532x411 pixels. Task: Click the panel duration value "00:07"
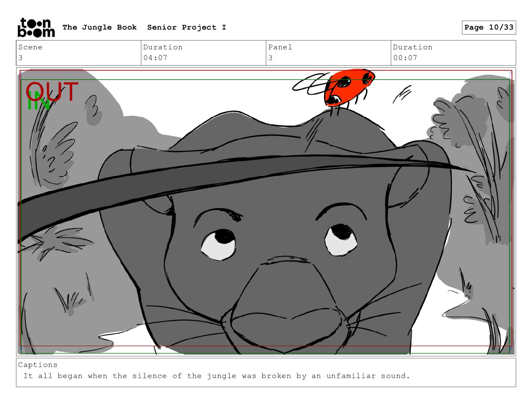(x=405, y=58)
